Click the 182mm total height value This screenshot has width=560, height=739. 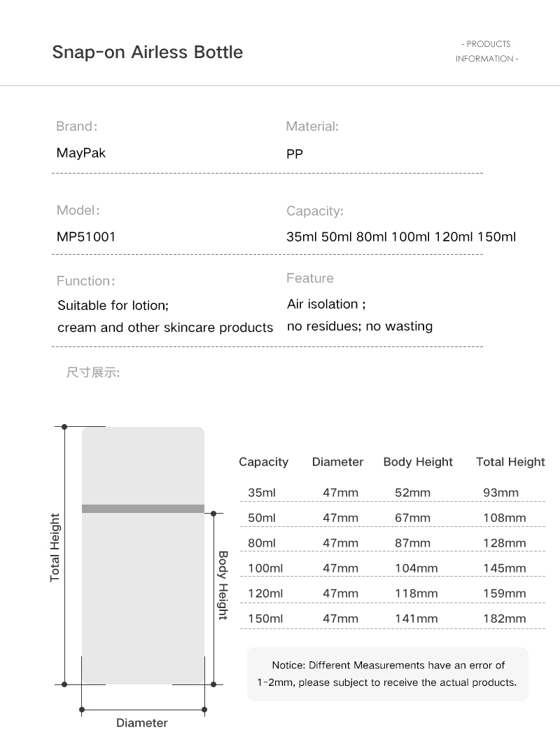coord(504,619)
